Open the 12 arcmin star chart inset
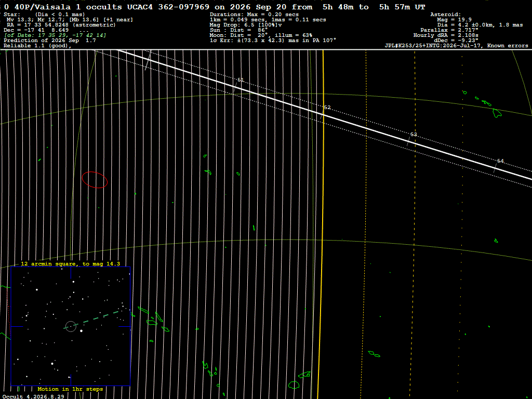Viewport: 532px width, 399px height. 71,326
